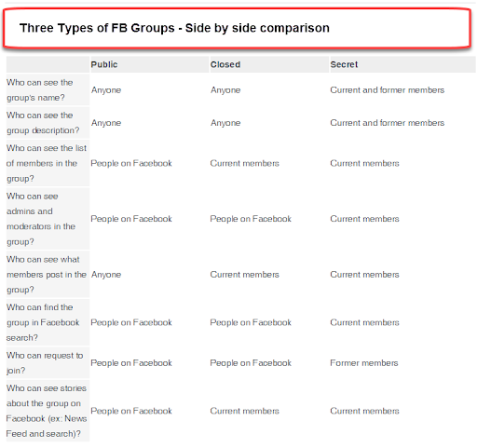Click 'Former members' in the Secret column

[x=364, y=363]
